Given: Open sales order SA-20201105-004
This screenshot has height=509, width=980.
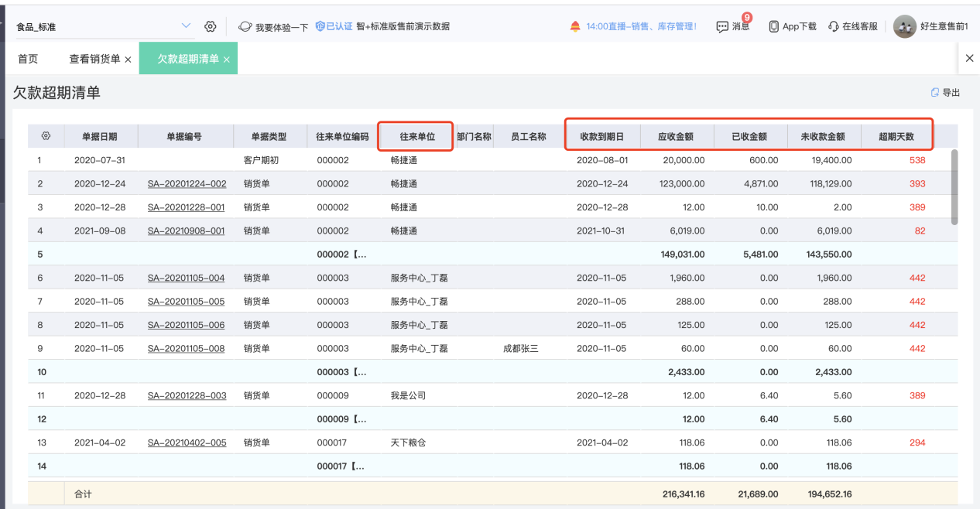Looking at the screenshot, I should coord(186,278).
